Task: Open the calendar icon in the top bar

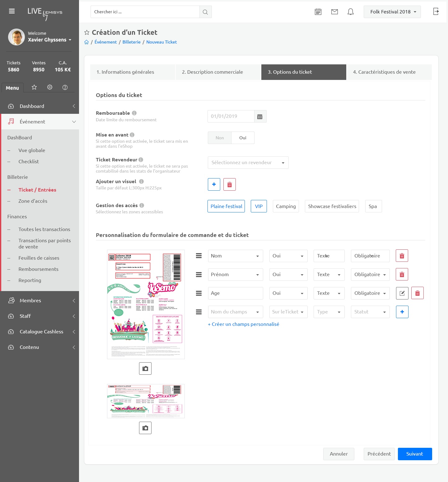Action: (318, 12)
